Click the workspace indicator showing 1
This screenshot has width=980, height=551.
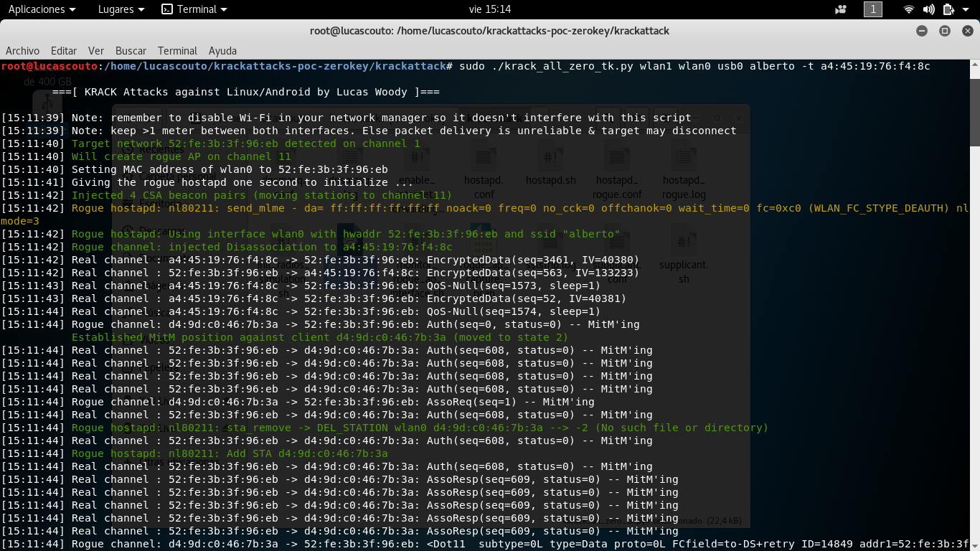pyautogui.click(x=873, y=9)
